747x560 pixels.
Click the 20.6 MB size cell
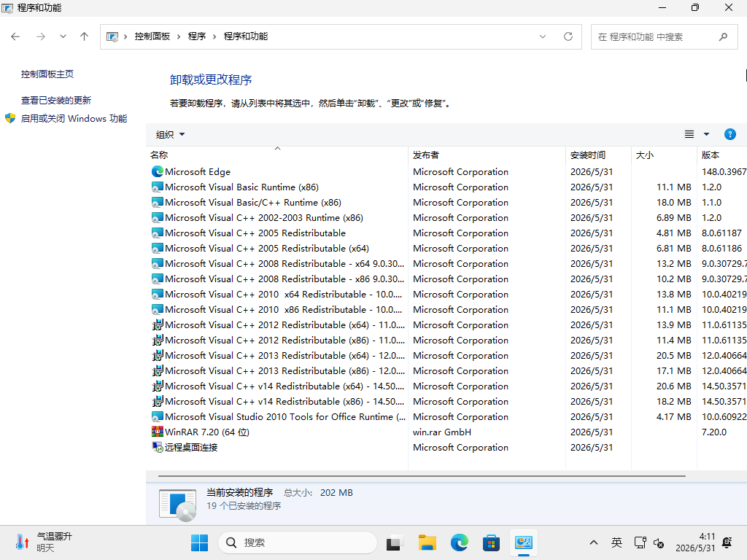(673, 386)
